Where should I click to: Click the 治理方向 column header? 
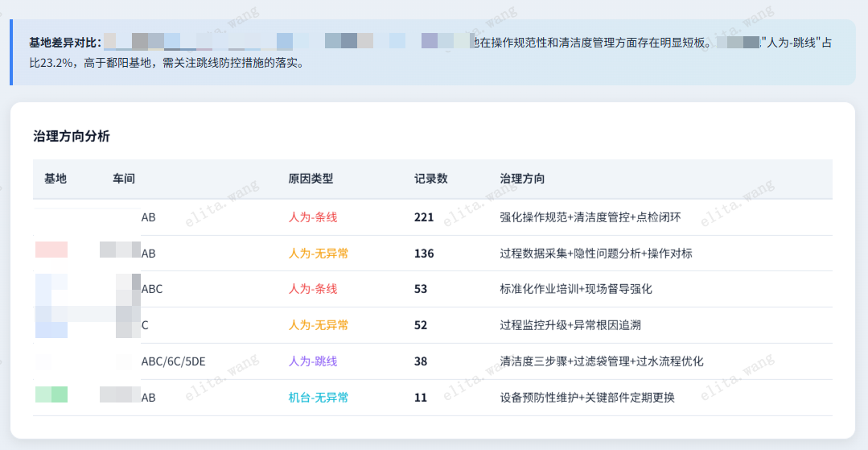coord(522,179)
